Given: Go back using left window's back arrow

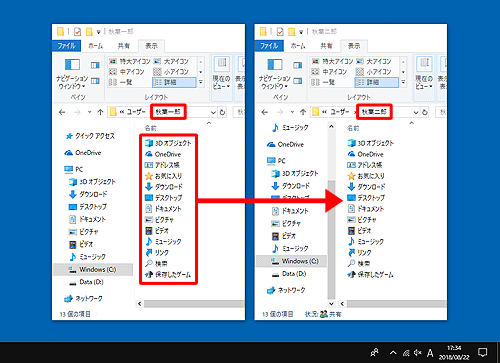Looking at the screenshot, I should (x=62, y=112).
